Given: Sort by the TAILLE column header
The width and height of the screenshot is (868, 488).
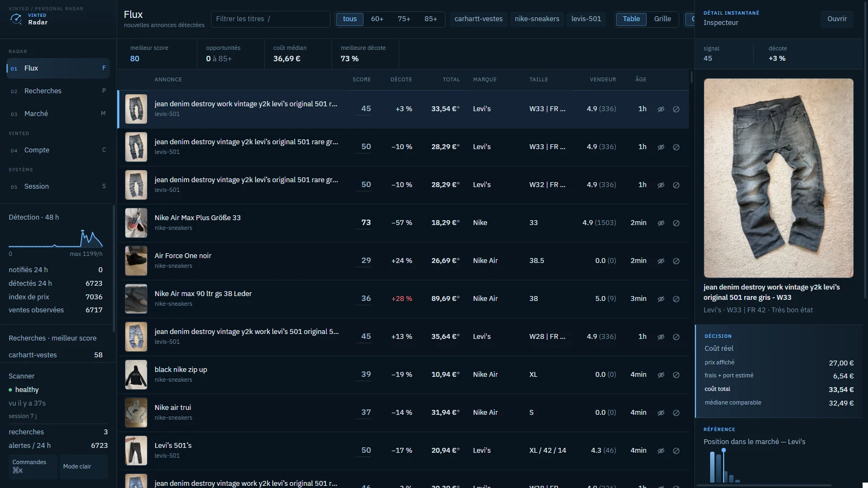Looking at the screenshot, I should 539,80.
